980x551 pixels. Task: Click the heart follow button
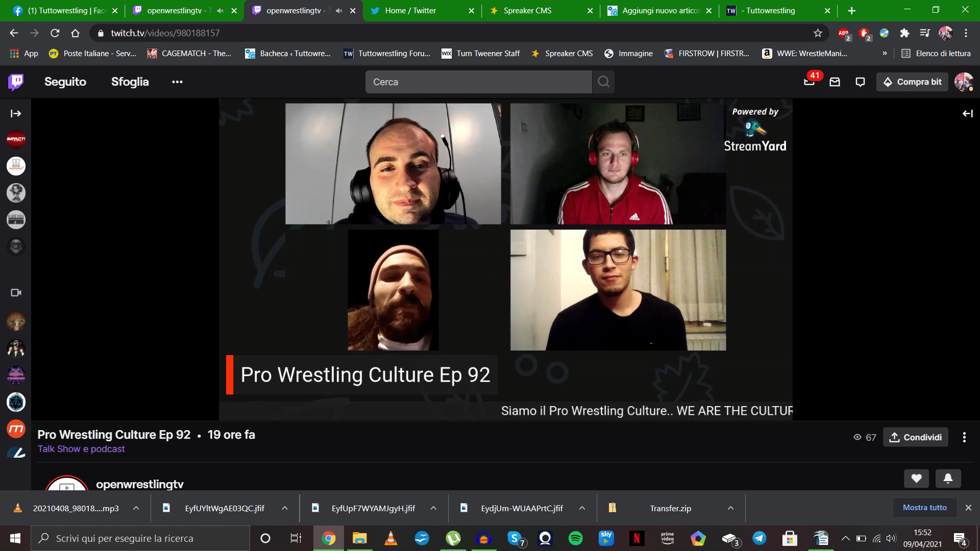tap(916, 478)
